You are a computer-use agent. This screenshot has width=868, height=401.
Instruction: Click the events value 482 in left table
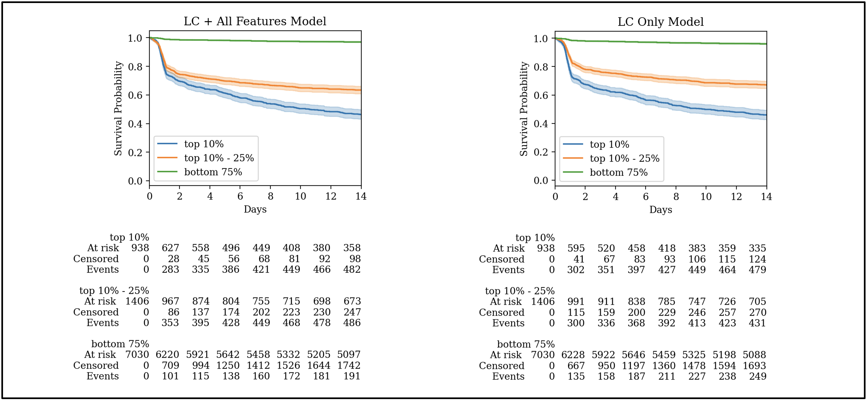click(x=352, y=269)
